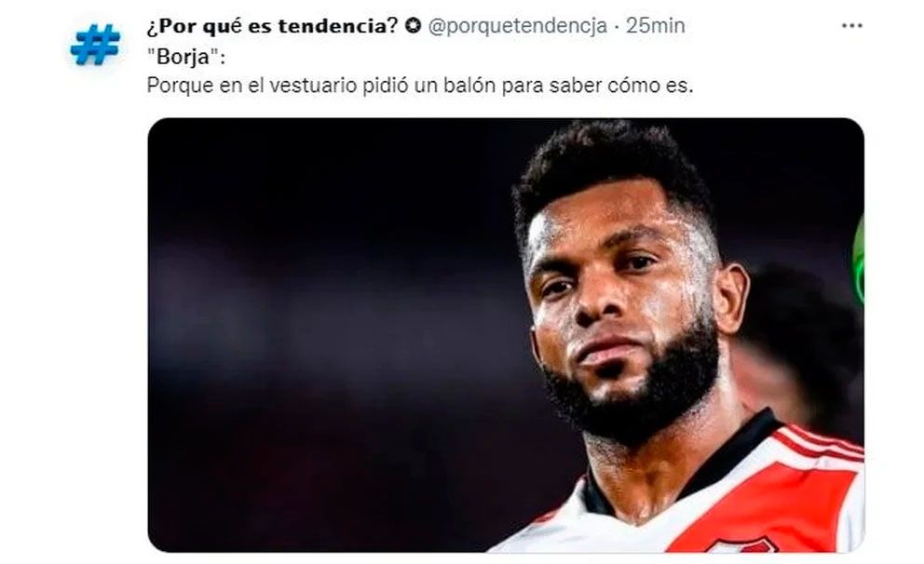The height and width of the screenshot is (564, 924).
Task: Visit the ¿Por qué es tendencia? profile name
Action: point(273,26)
